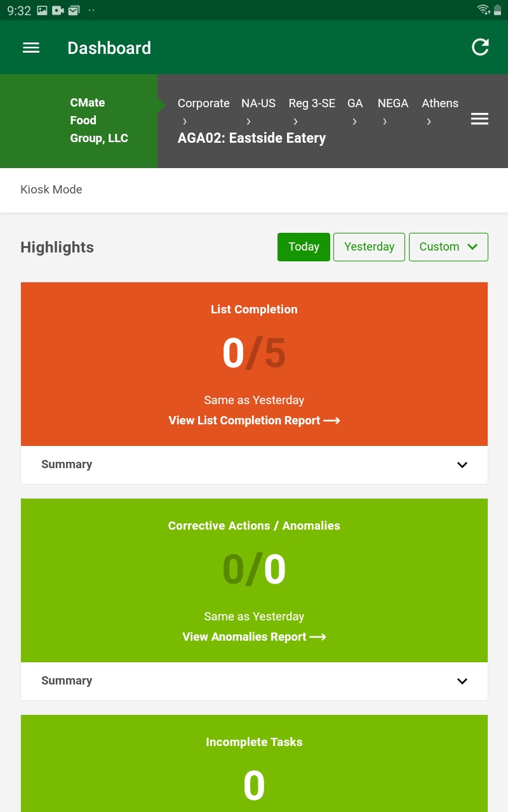Tap the screen record notification icon
508x812 pixels.
coord(57,10)
